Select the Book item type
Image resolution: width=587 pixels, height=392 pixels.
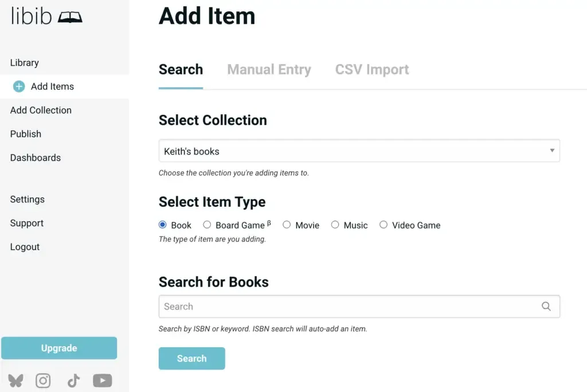163,225
